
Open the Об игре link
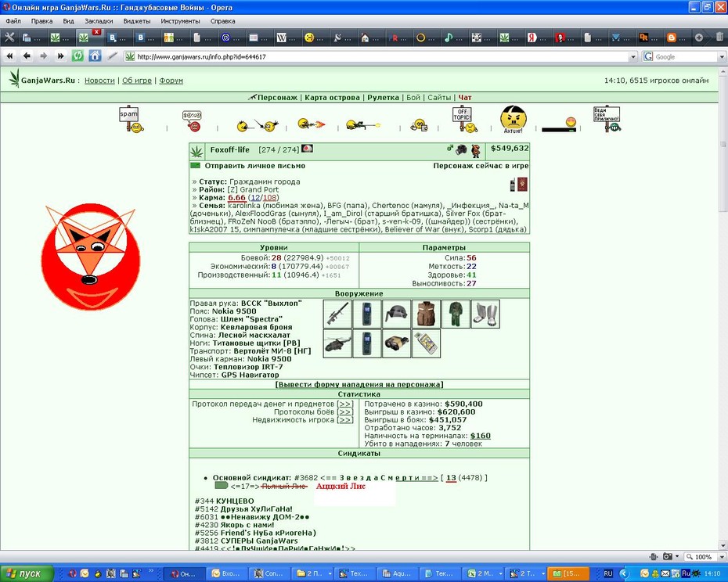[x=137, y=81]
